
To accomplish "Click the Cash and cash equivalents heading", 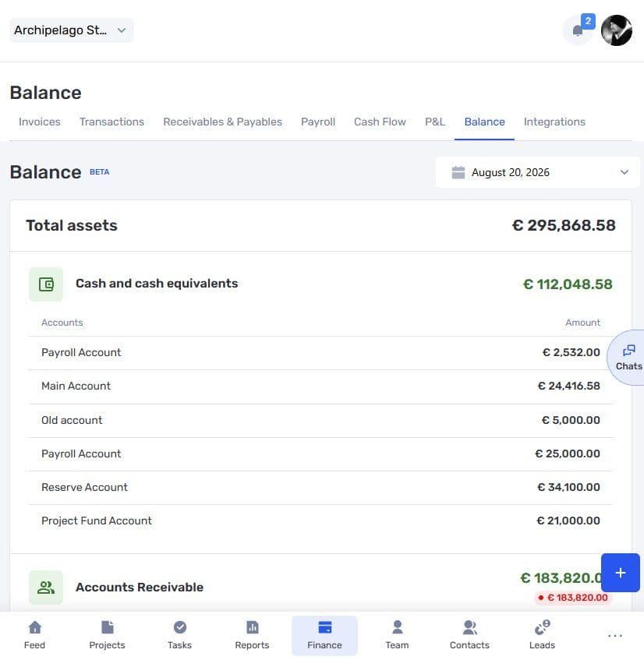I will 157,284.
